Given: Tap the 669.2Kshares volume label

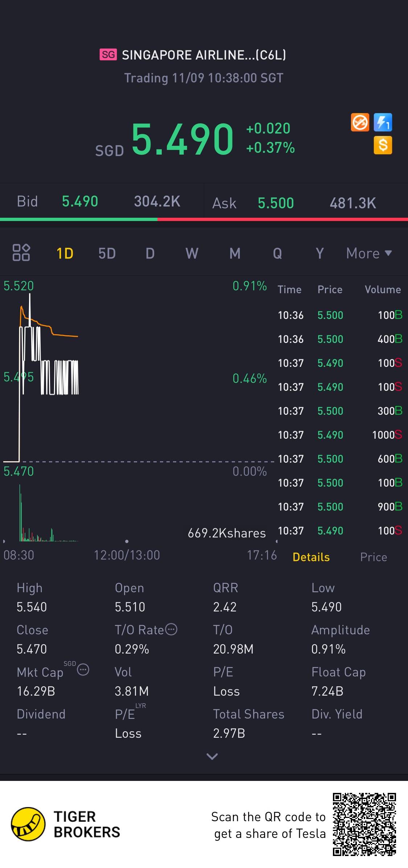Looking at the screenshot, I should coord(227,533).
